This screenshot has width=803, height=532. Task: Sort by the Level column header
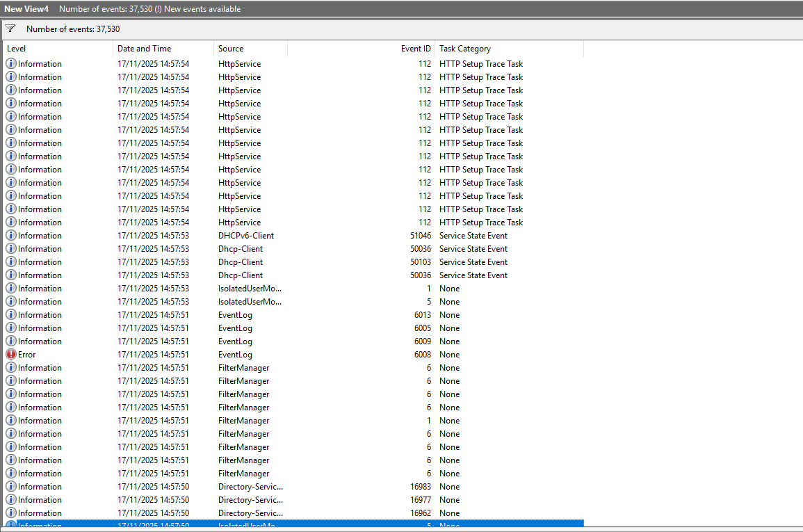tap(58, 49)
